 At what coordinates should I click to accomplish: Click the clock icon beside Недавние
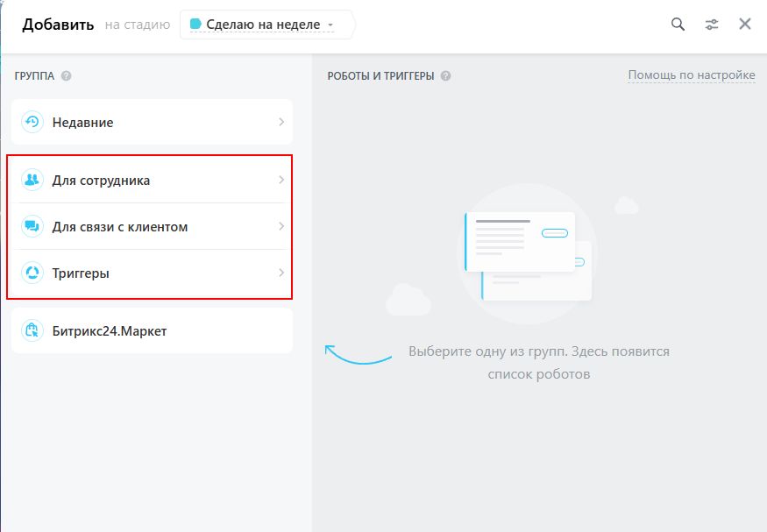(x=32, y=122)
